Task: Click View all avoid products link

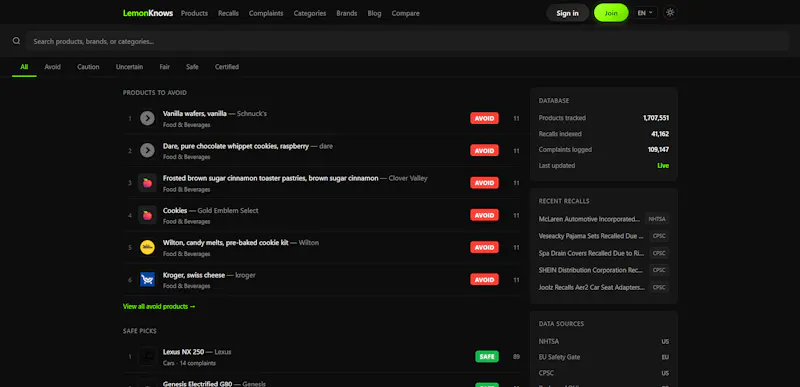Action: click(x=159, y=306)
